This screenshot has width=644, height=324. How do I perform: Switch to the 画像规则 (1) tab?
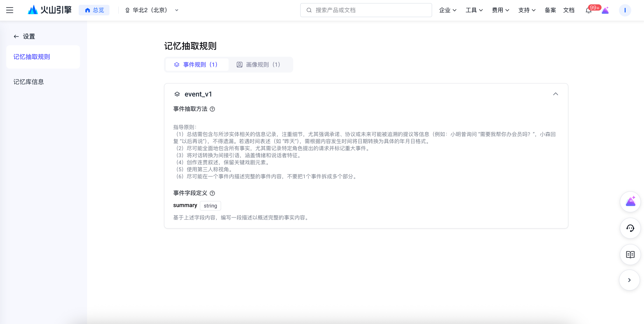click(x=258, y=65)
